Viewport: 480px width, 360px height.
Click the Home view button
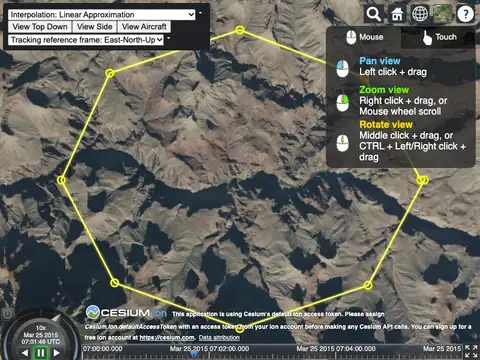point(397,14)
